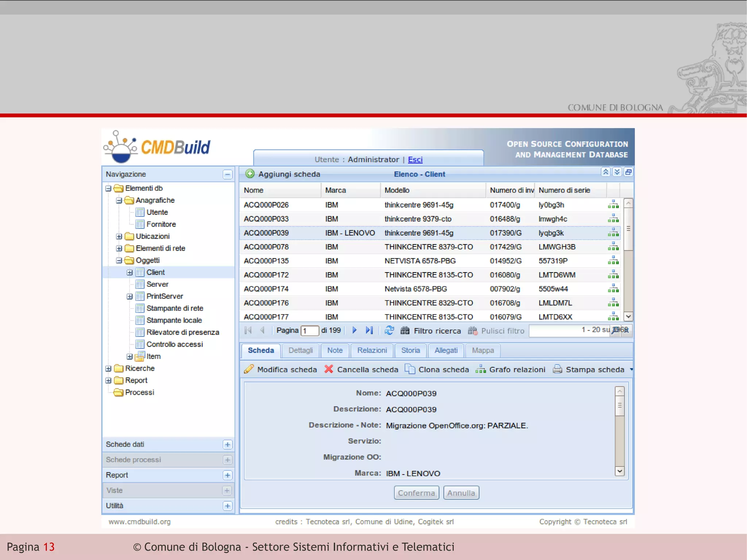Click the Client list scrollbar down arrow
This screenshot has width=747, height=560.
628,316
